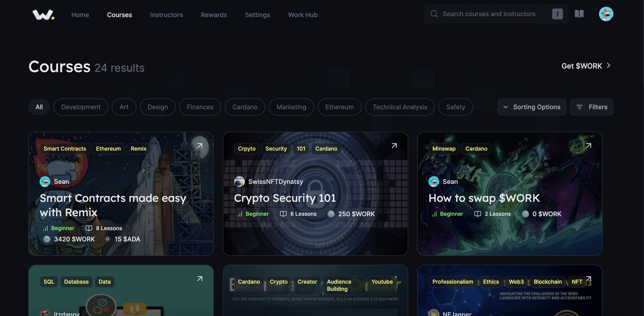The width and height of the screenshot is (644, 316).
Task: Filter courses by Marketing
Action: coord(291,107)
